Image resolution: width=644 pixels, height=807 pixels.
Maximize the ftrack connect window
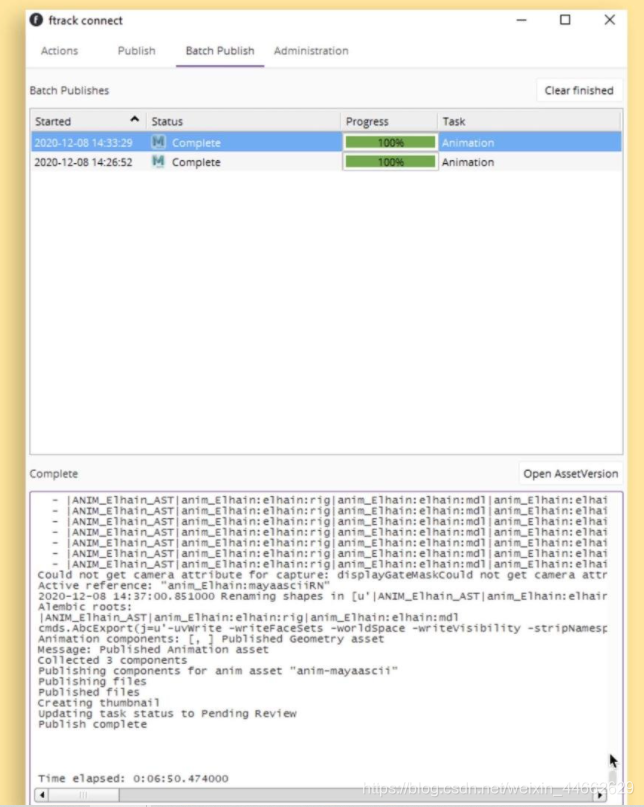[x=565, y=20]
